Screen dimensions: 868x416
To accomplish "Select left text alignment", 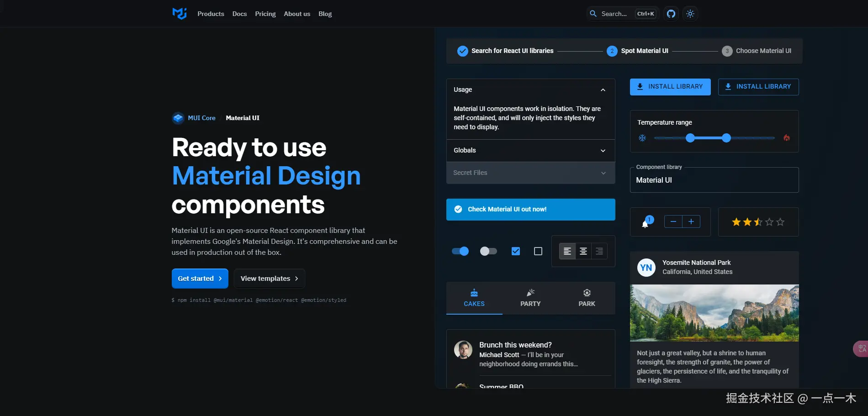I will (567, 251).
